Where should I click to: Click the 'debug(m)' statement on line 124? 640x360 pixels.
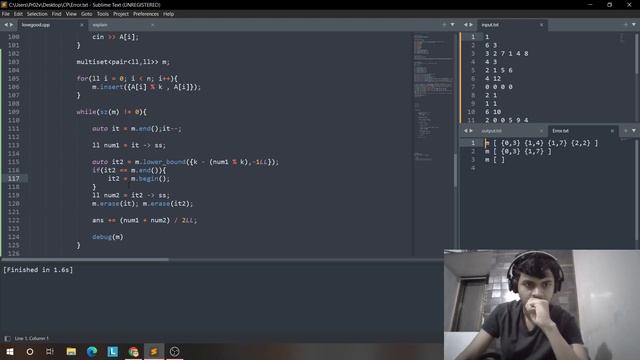(x=108, y=237)
